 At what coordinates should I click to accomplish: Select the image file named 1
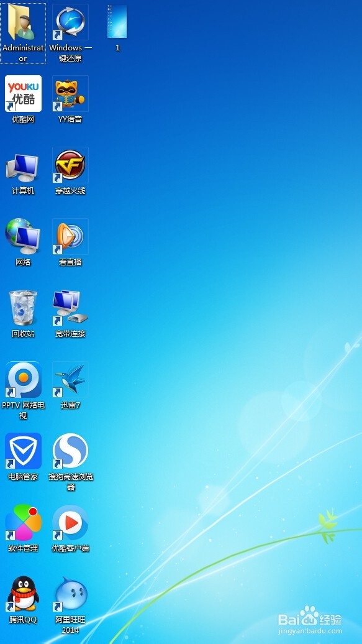tap(117, 22)
